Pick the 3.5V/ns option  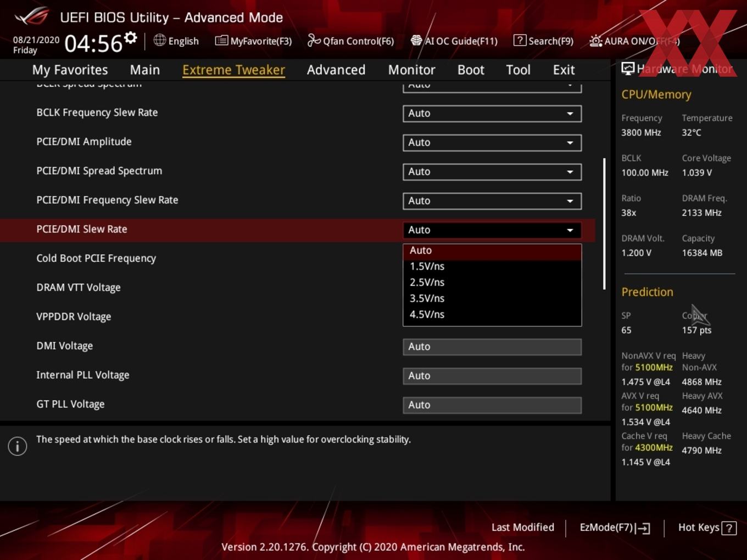492,298
